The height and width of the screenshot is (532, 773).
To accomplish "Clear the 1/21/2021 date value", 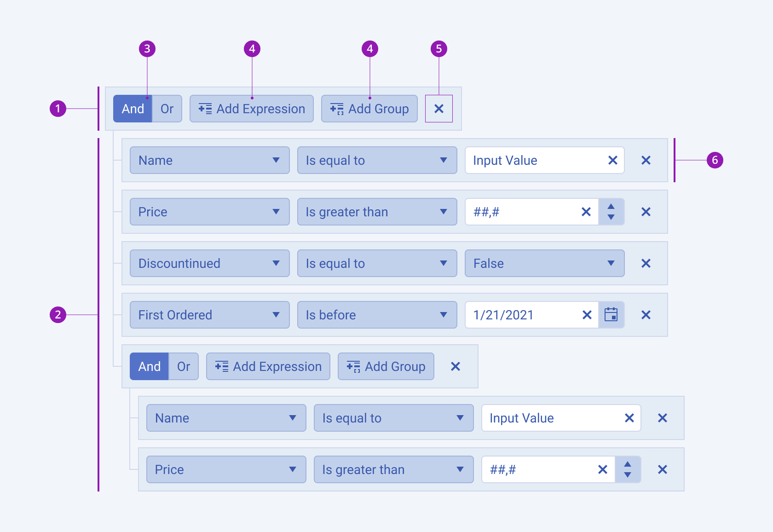I will pos(587,315).
